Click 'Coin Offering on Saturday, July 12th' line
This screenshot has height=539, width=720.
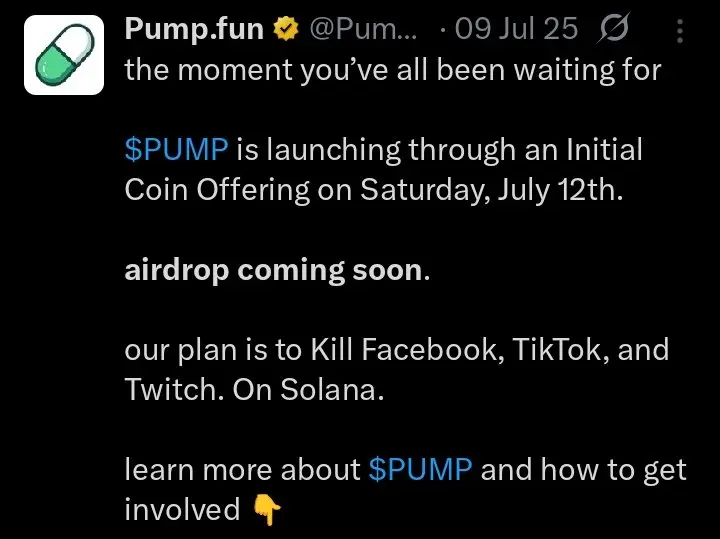(x=372, y=191)
